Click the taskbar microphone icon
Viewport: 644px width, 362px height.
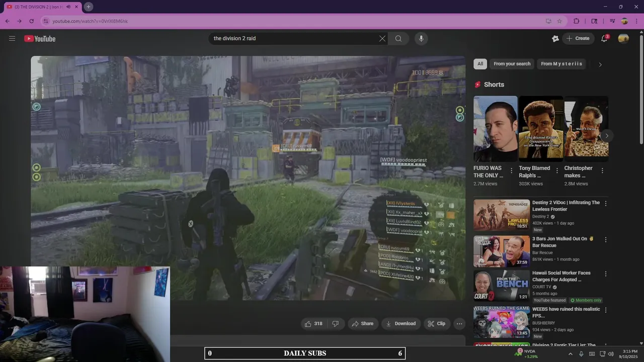(x=581, y=354)
